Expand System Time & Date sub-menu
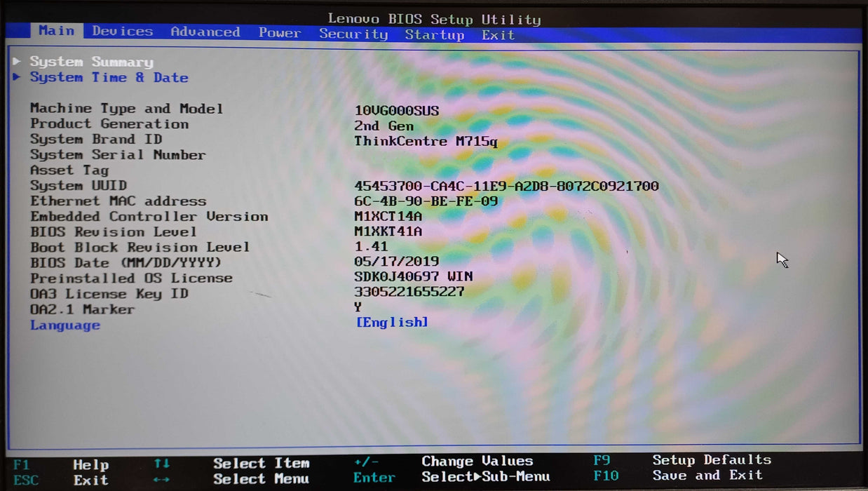Viewport: 868px width, 491px height. (x=109, y=77)
